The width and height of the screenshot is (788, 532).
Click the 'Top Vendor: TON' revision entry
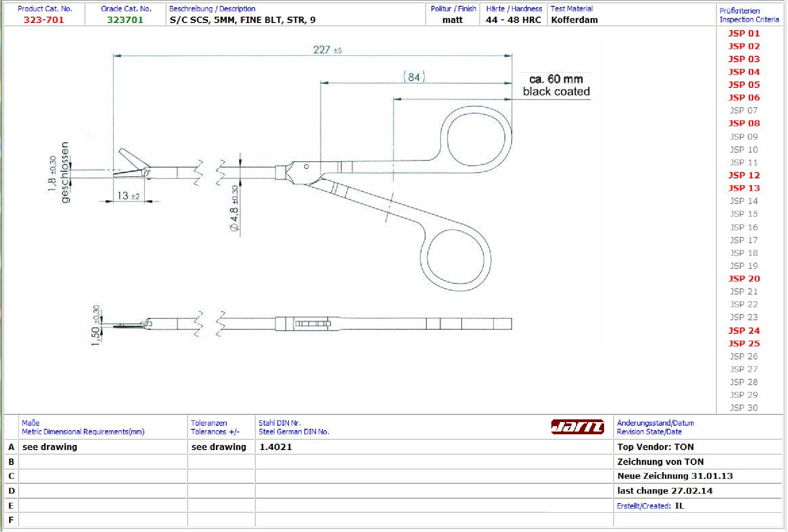(655, 447)
